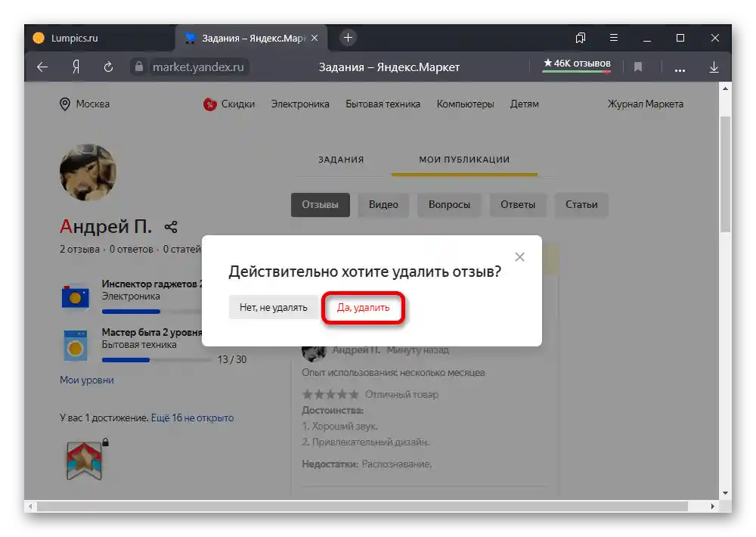Select the 'Ответы' filter button

click(518, 204)
